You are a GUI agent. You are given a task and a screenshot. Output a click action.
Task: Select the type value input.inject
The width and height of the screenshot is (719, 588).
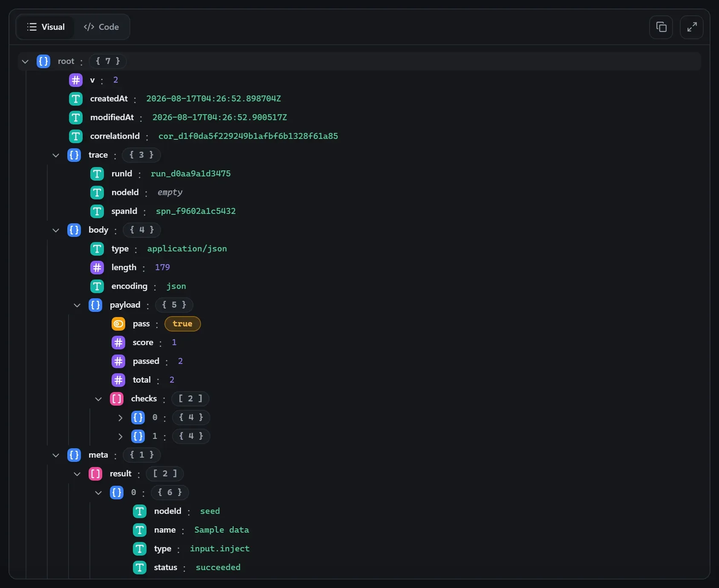pos(220,549)
